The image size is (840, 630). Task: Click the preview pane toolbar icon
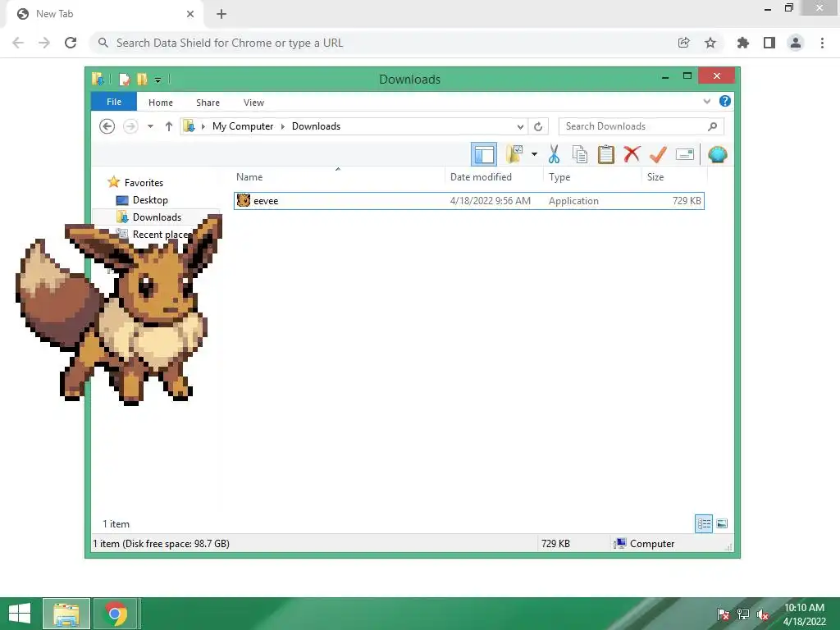point(484,155)
